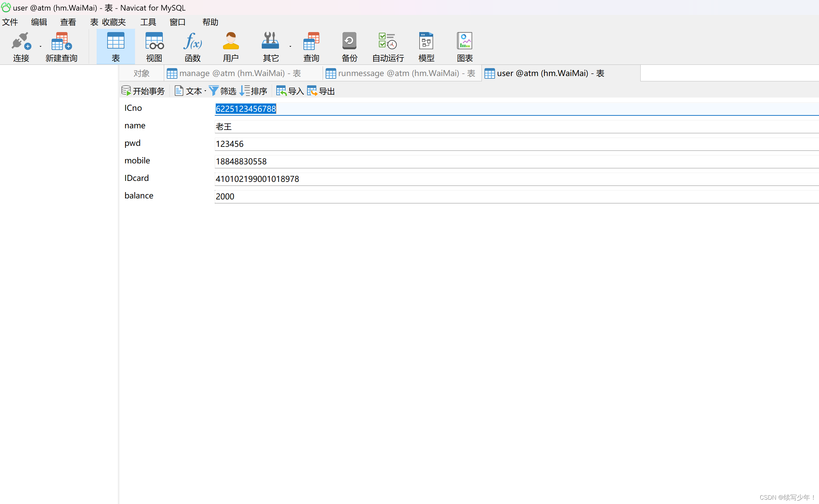This screenshot has width=819, height=504.
Task: Click the balance field label
Action: pos(139,196)
